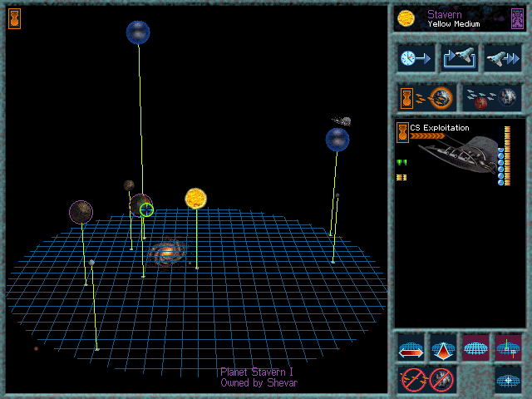Select the small brown planet above the crosshair planet
The height and width of the screenshot is (399, 532).
[x=129, y=185]
